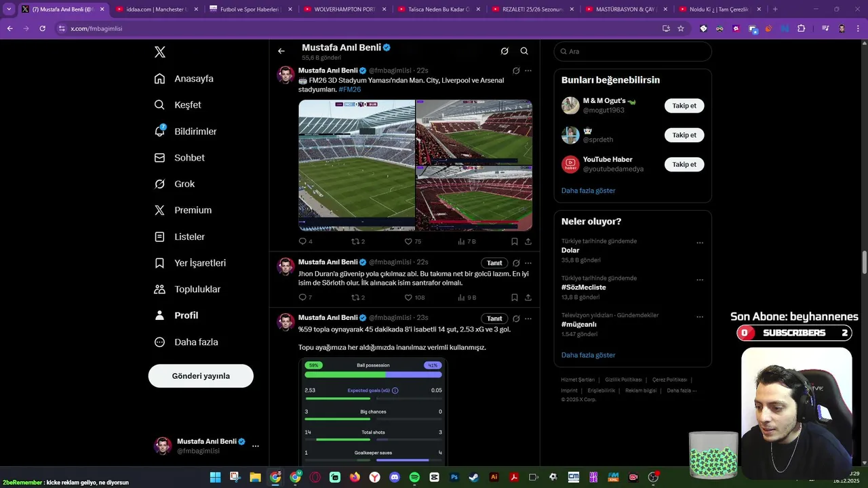Reload the page
The width and height of the screenshot is (868, 488).
[x=42, y=28]
